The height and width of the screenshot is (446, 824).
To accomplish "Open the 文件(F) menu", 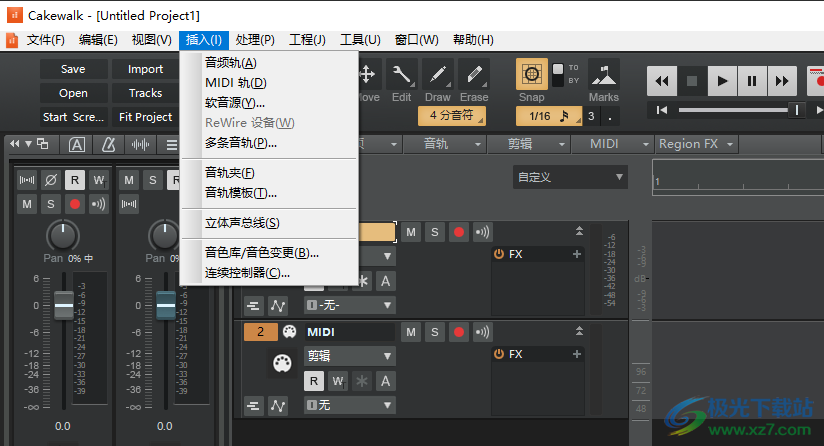I will pyautogui.click(x=46, y=40).
